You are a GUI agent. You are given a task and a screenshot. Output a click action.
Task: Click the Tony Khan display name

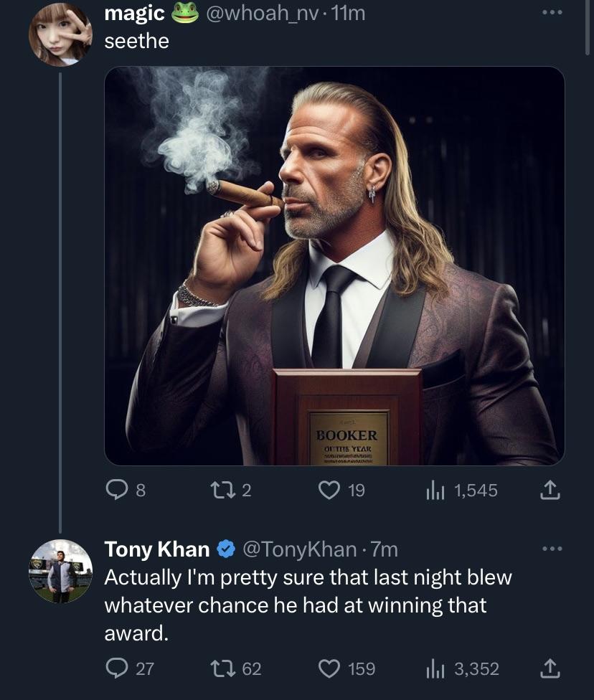pyautogui.click(x=157, y=549)
